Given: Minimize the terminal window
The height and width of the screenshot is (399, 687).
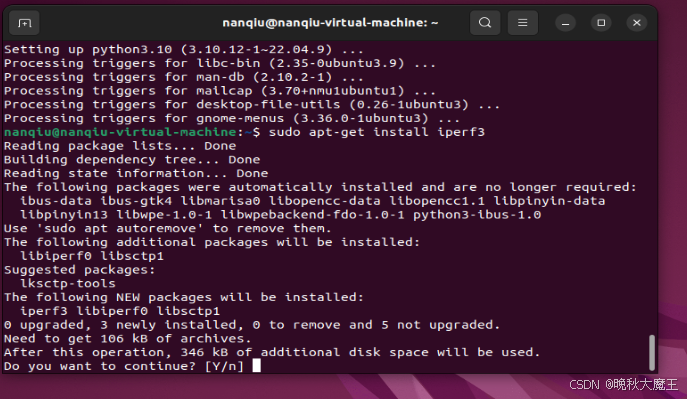Looking at the screenshot, I should pos(565,23).
